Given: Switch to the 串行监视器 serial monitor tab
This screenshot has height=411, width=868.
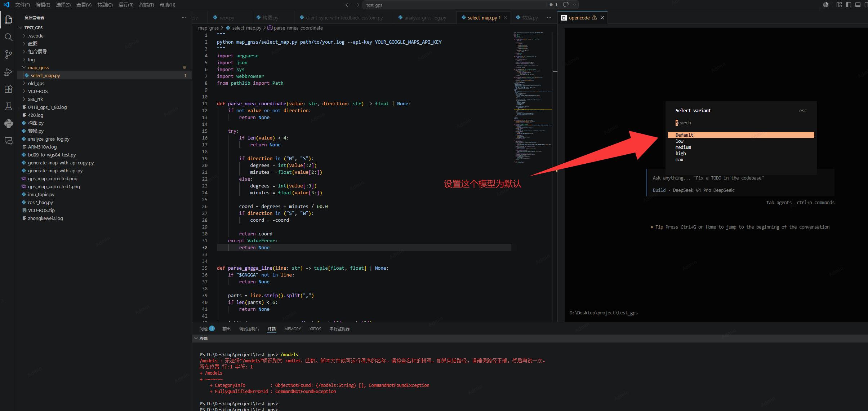Looking at the screenshot, I should (339, 329).
